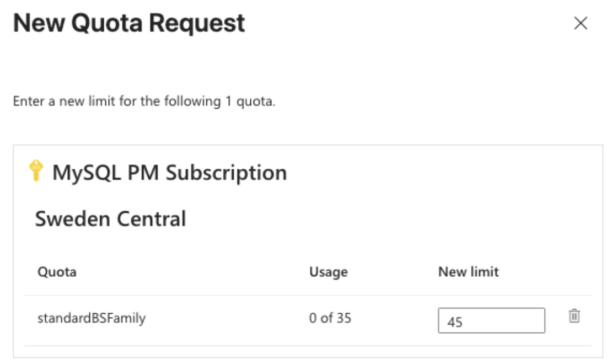Viewport: 611px width, 364px height.
Task: Focus the New limit input field
Action: (x=491, y=321)
